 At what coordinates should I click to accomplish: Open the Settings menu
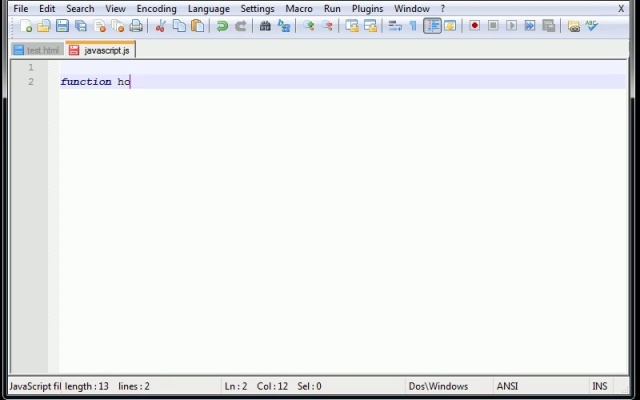[x=257, y=9]
